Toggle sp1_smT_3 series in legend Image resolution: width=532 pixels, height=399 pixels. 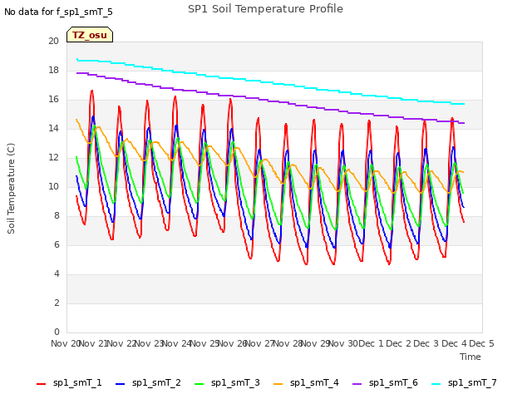(227, 383)
